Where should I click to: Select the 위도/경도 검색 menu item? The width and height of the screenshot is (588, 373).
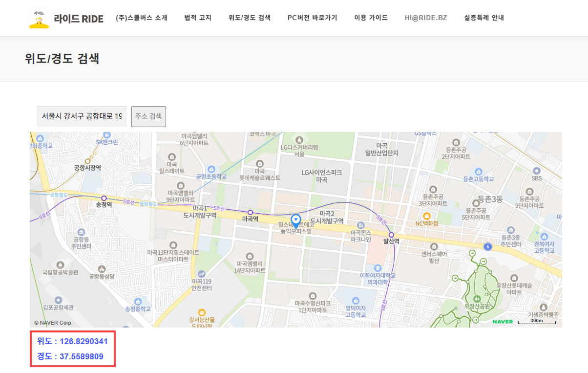[x=250, y=18]
